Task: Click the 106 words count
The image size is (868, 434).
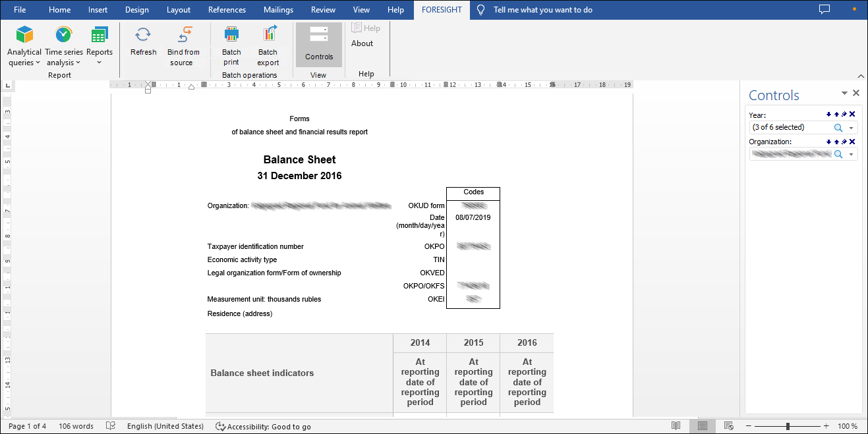Action: [76, 426]
